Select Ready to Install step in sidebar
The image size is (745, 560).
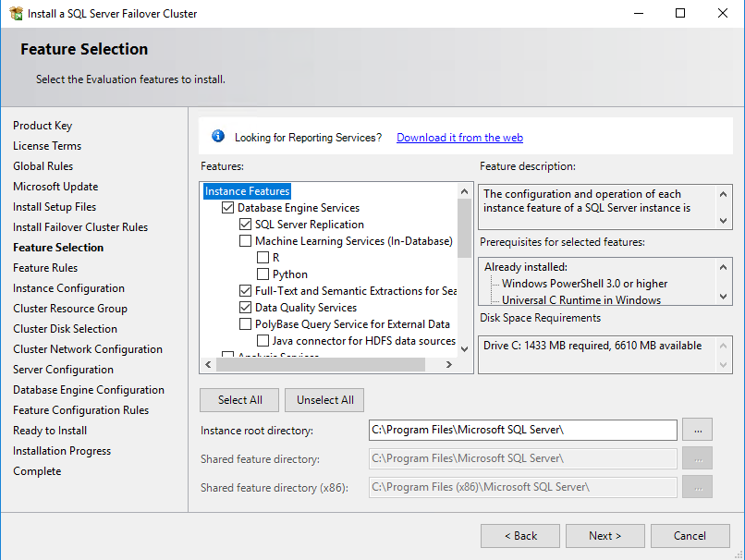click(x=50, y=431)
